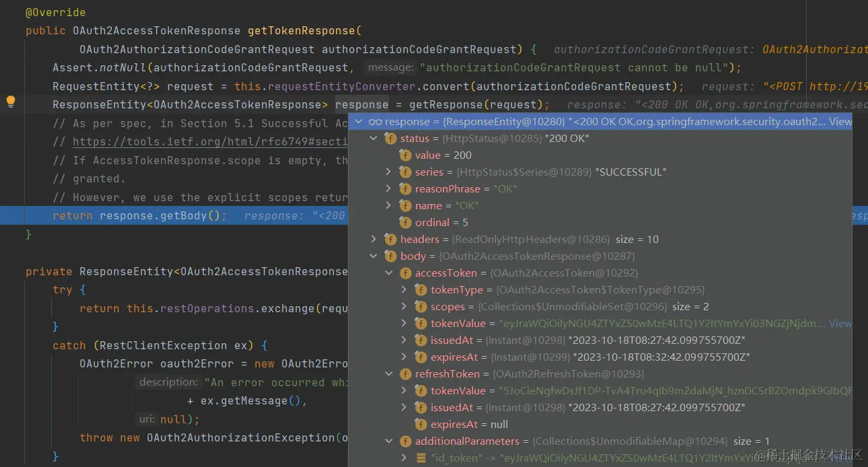Click the getTokenResponse method name
Viewport: 868px width, 467px height.
301,31
